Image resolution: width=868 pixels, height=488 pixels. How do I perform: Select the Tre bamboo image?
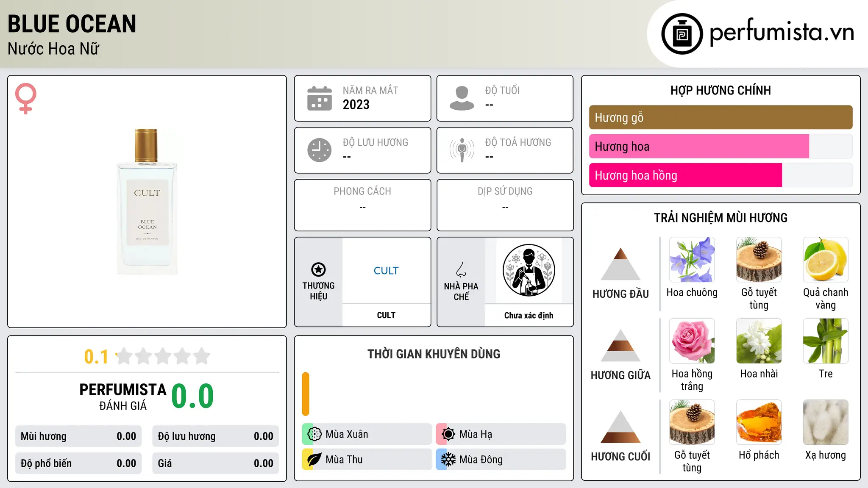[x=826, y=341]
